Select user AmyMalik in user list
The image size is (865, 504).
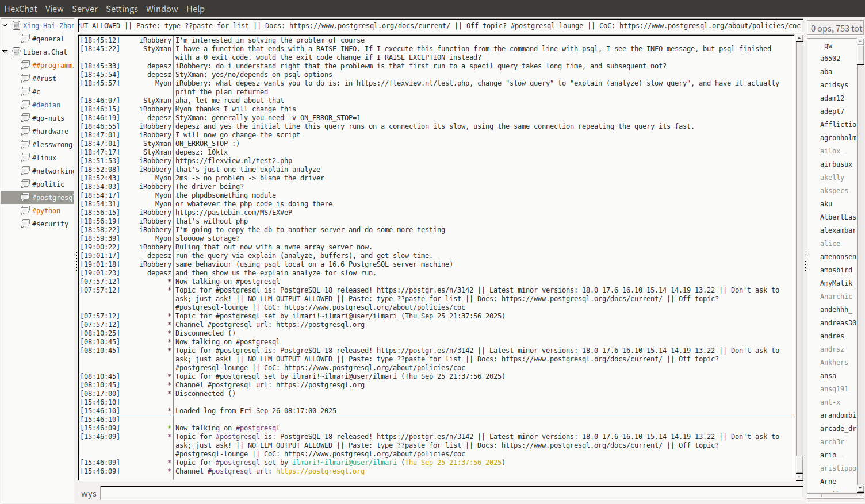836,283
